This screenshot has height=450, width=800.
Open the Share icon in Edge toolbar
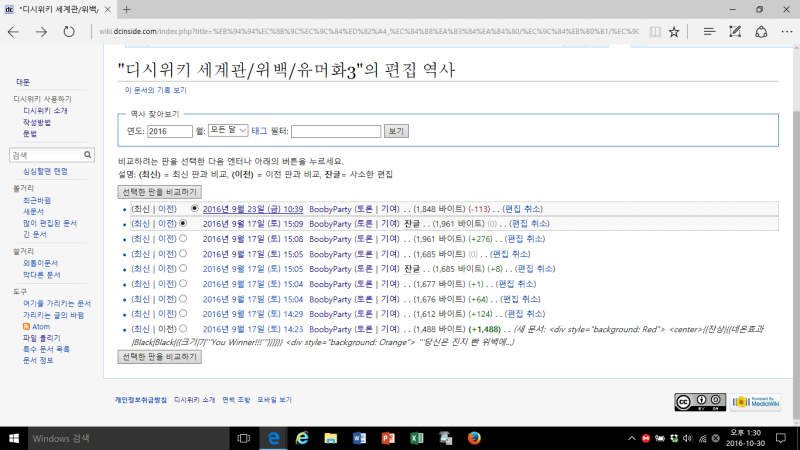[x=761, y=32]
